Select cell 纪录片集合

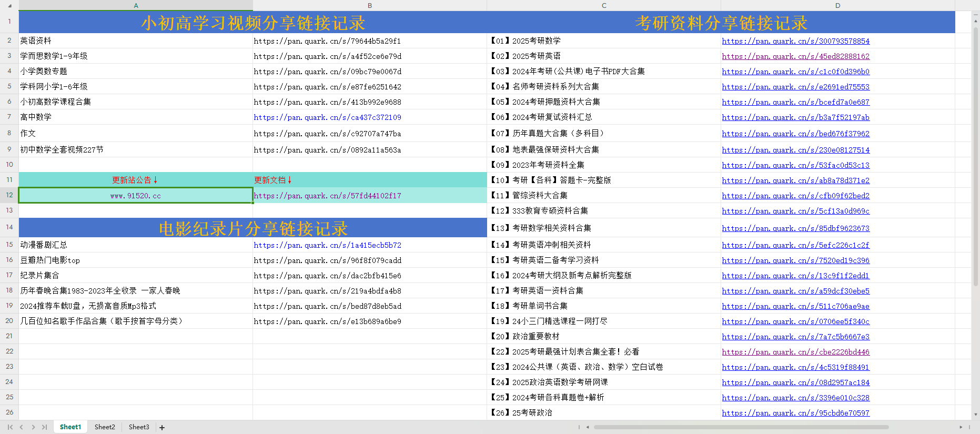(x=136, y=275)
